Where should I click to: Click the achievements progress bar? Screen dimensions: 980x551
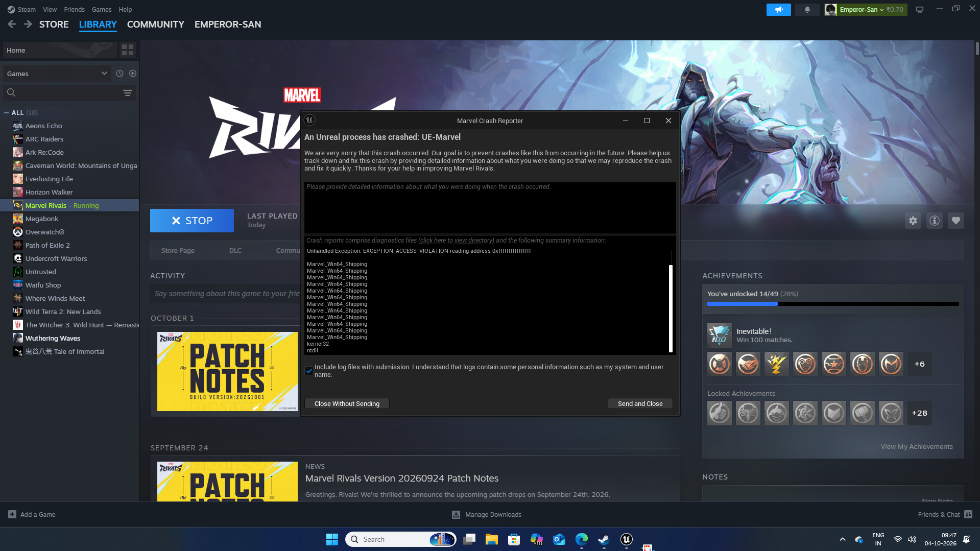(x=833, y=304)
